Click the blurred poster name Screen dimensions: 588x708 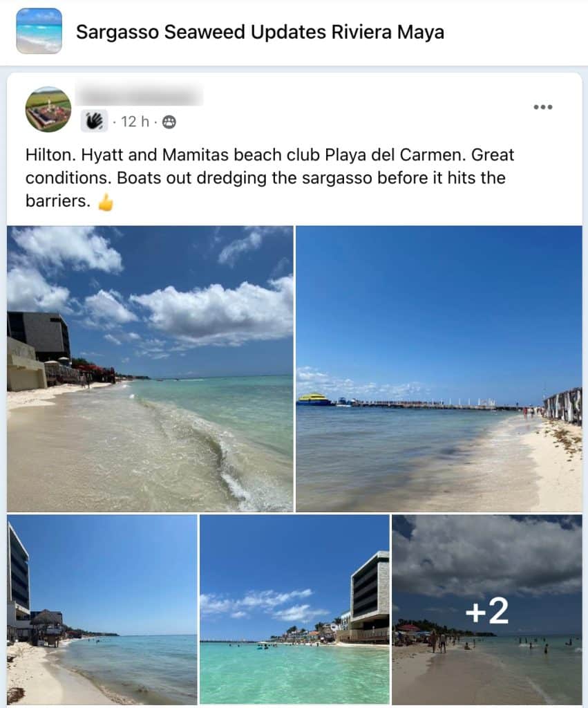pos(140,95)
